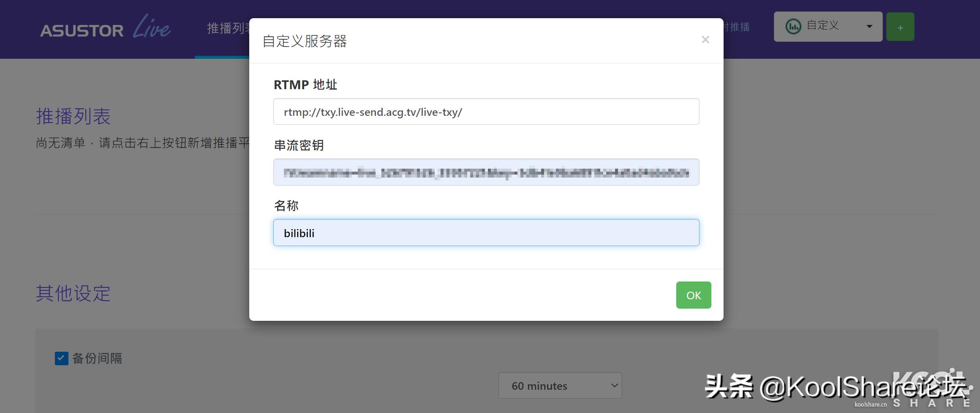
Task: Select the 串流密钥 stream key field
Action: 486,172
